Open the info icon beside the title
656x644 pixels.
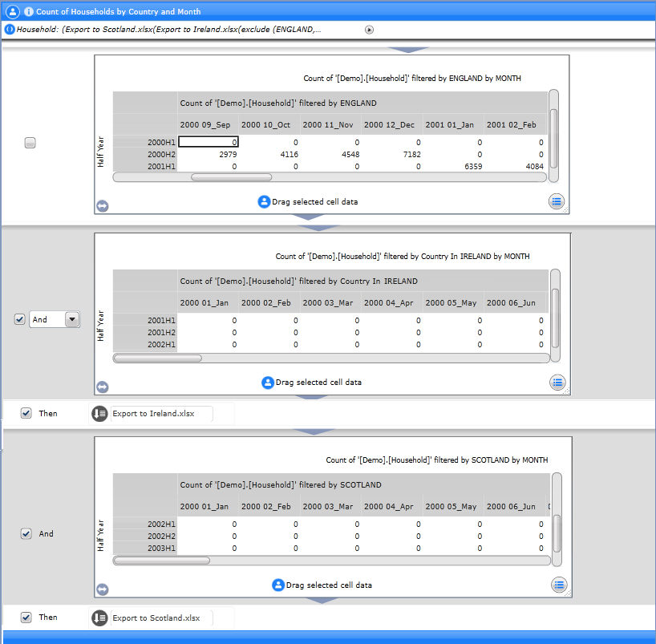(x=28, y=11)
